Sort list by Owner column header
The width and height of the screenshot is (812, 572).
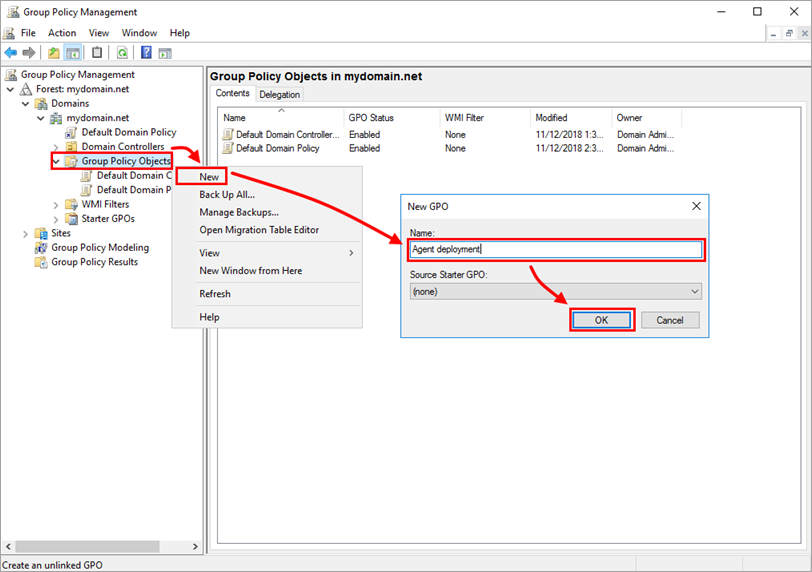click(x=647, y=118)
